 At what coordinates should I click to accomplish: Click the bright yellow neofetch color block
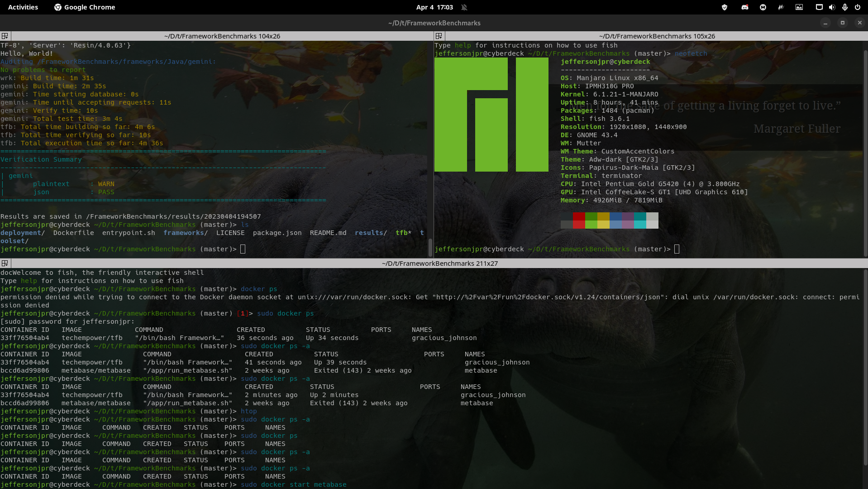tap(603, 225)
